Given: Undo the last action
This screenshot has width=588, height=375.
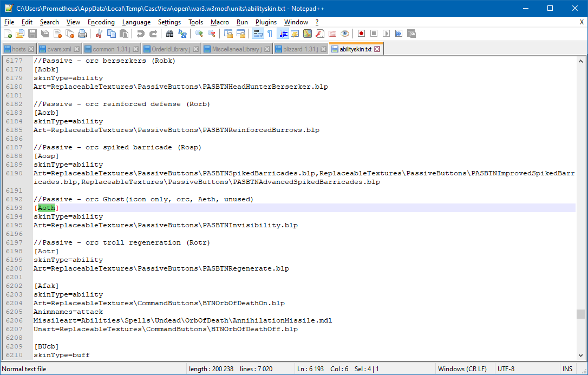Looking at the screenshot, I should coord(141,34).
